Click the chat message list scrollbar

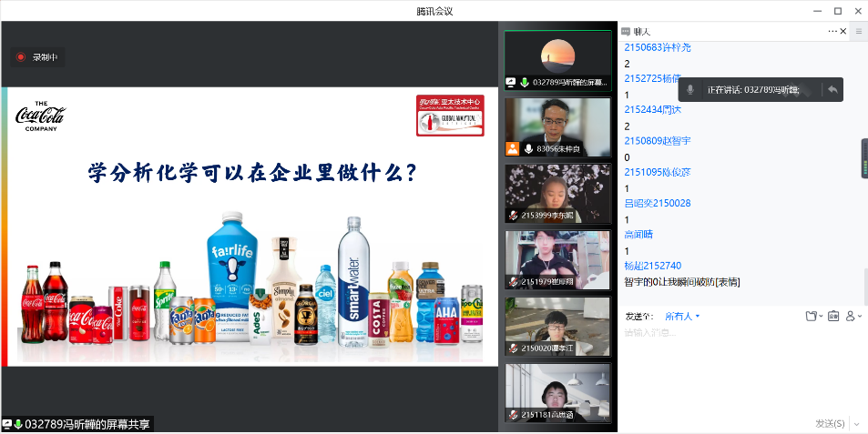click(x=864, y=282)
